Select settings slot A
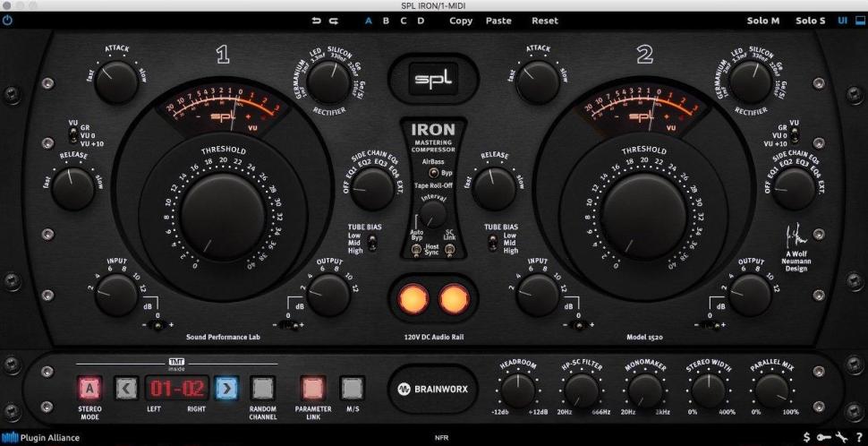868x446 pixels. 369,21
